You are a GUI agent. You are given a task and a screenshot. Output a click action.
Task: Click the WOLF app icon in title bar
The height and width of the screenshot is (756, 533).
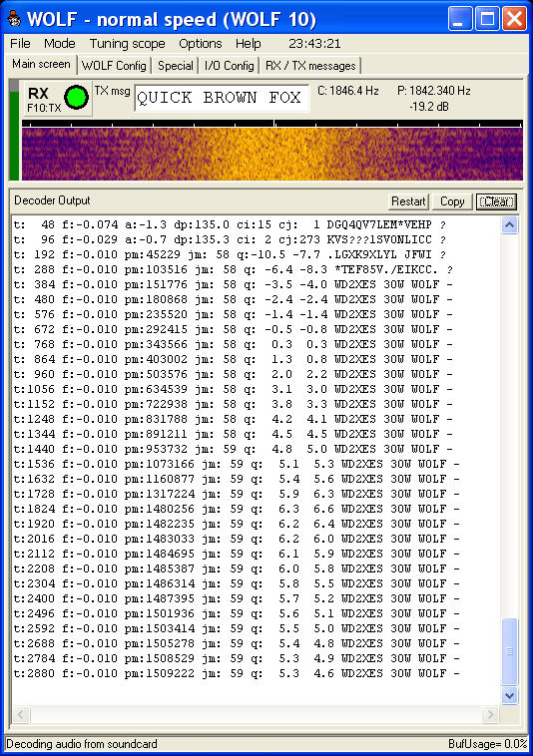[x=14, y=19]
